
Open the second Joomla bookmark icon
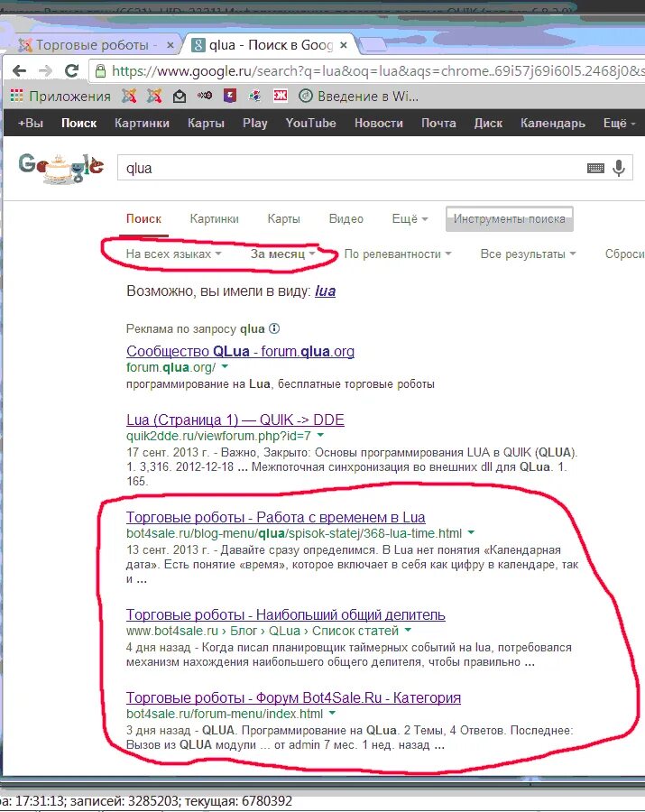point(154,96)
